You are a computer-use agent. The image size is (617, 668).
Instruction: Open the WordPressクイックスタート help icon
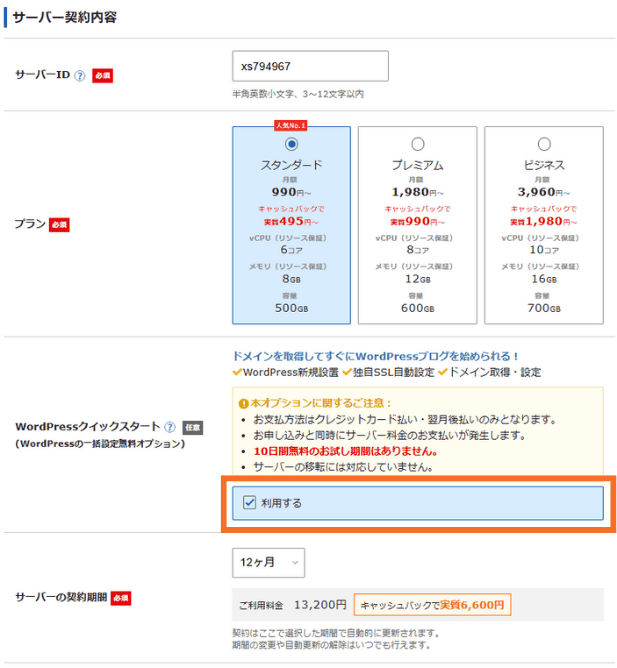[x=171, y=427]
